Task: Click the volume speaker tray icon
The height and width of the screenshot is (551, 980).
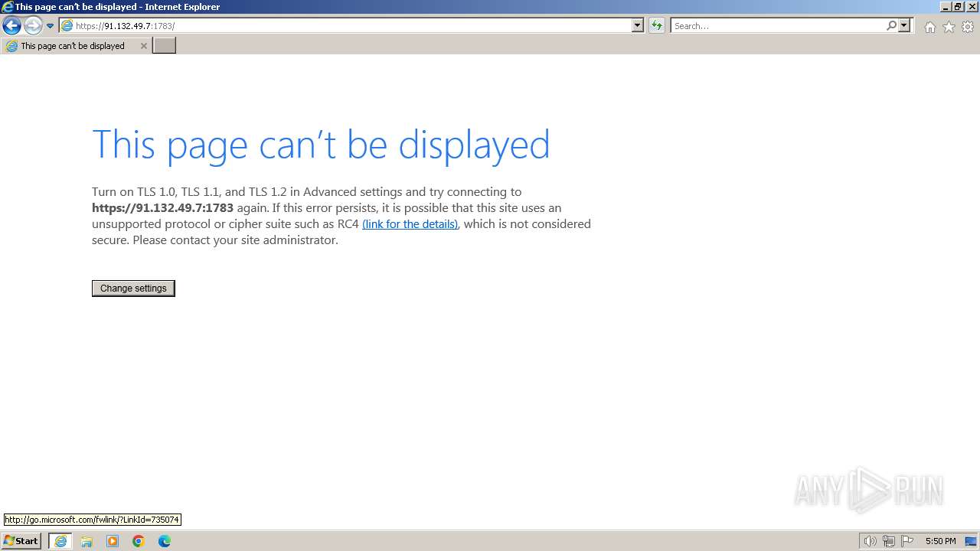Action: 870,541
